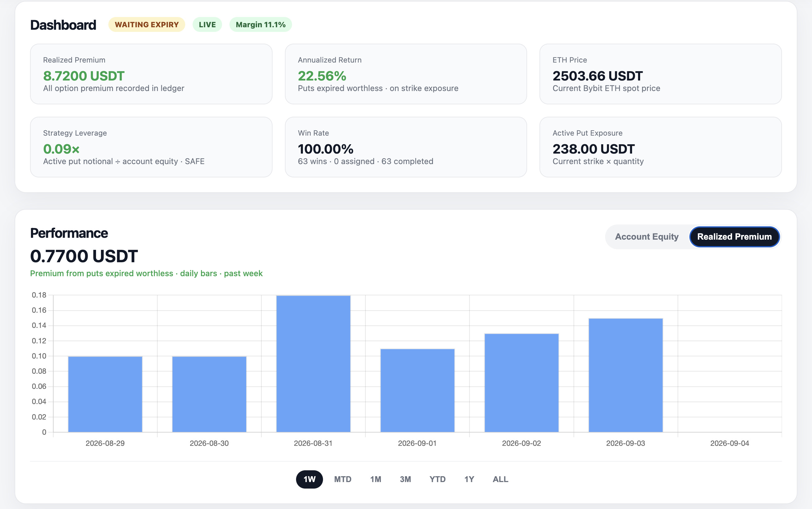Switch chart to Account Equity view

646,237
